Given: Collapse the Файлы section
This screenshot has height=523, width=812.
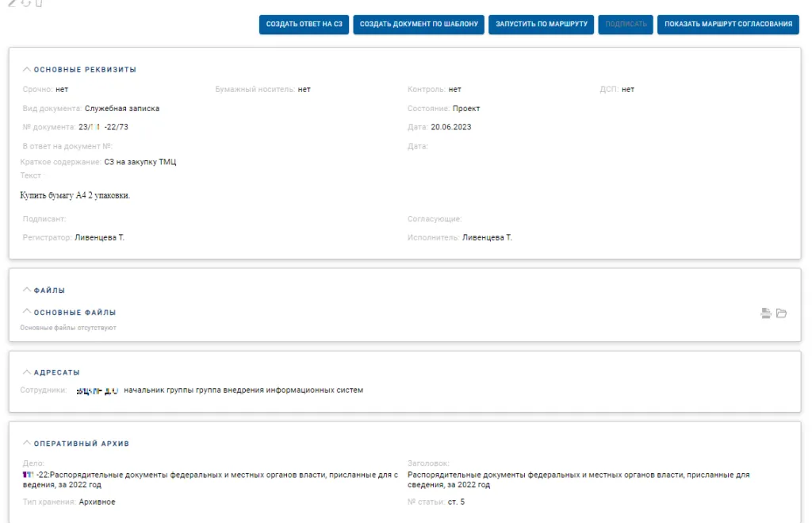Looking at the screenshot, I should click(27, 290).
